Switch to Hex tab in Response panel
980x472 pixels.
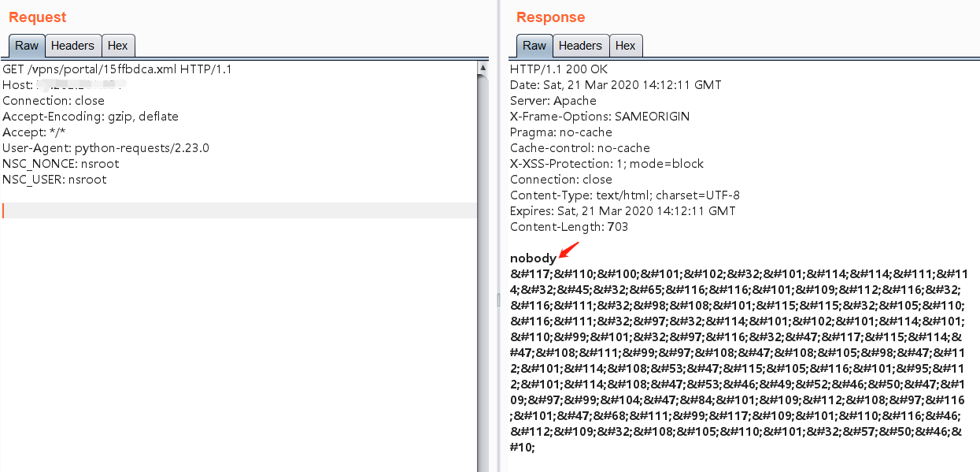[x=626, y=46]
